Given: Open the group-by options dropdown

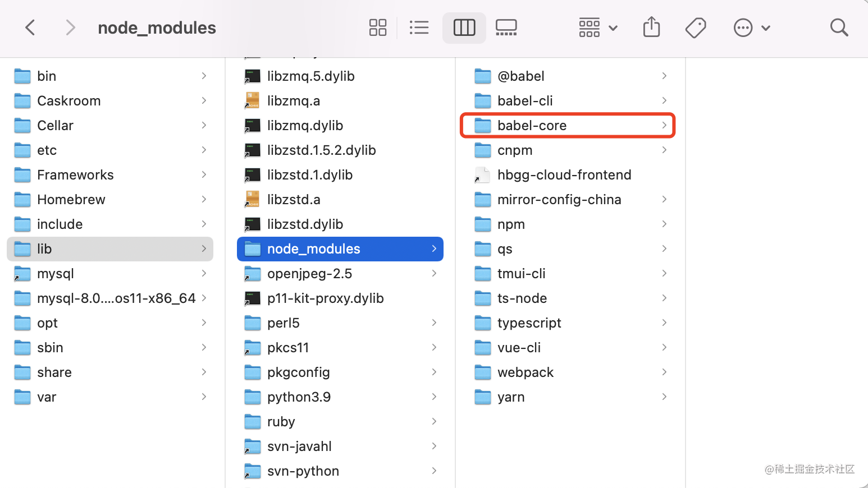Looking at the screenshot, I should coord(598,27).
